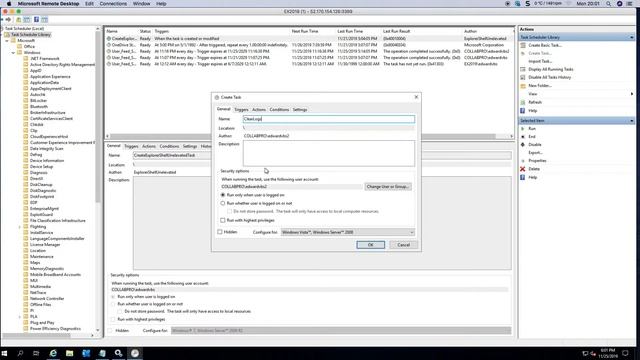Click the Help icon under Selected Item
640x360 pixels.
523,178
